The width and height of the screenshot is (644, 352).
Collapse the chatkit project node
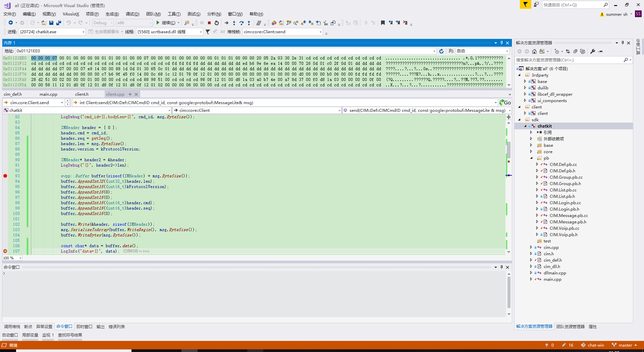pyautogui.click(x=525, y=126)
